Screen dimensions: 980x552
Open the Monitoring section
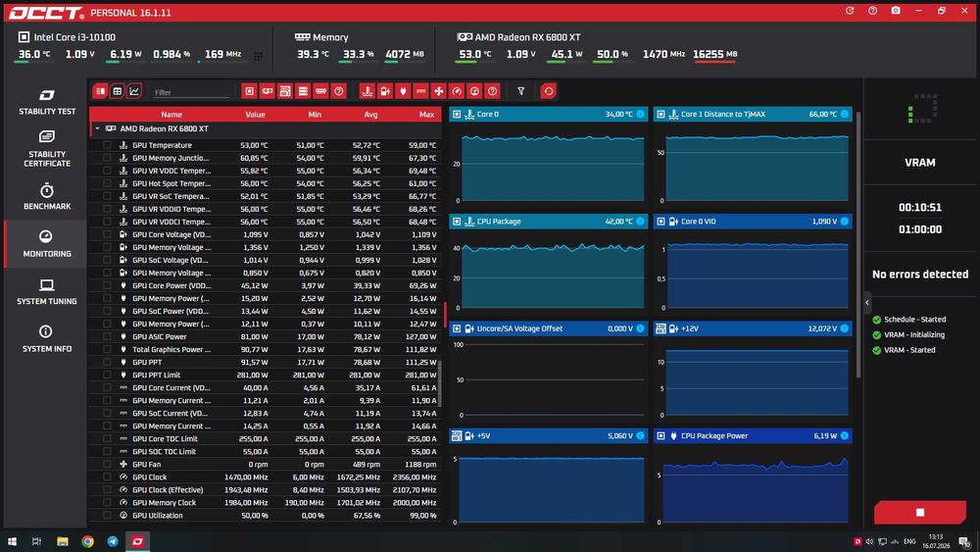(46, 244)
